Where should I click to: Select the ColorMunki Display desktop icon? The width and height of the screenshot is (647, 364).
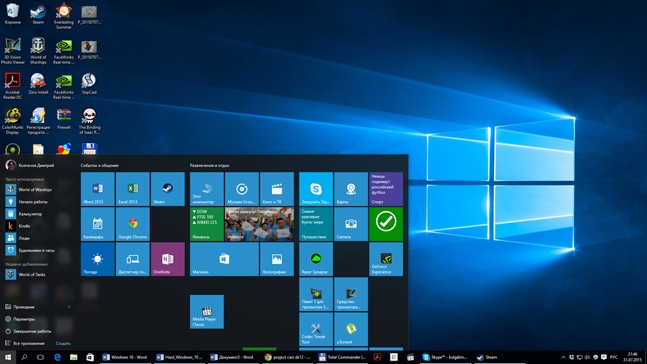[12, 121]
